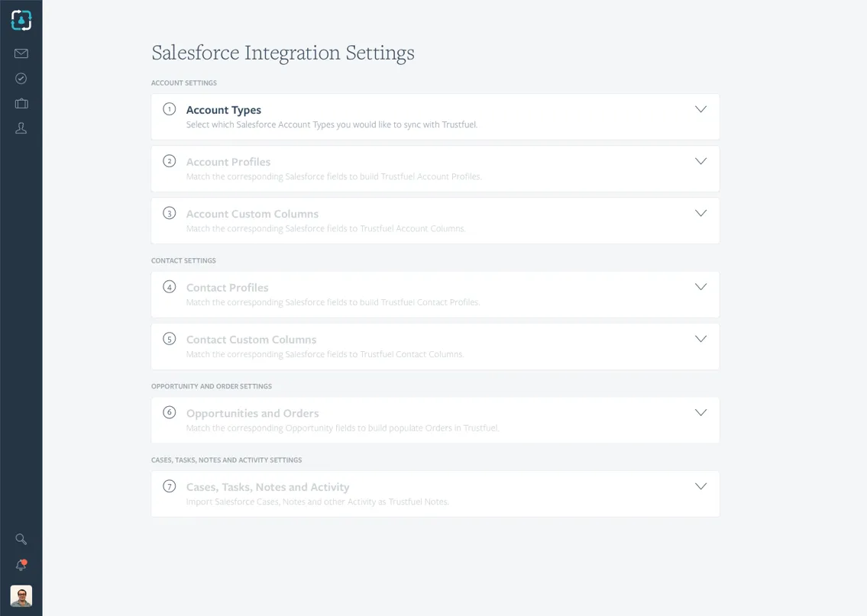Click the Trustfuel logo at sidebar top
Screen dimensions: 867x616
click(x=21, y=20)
